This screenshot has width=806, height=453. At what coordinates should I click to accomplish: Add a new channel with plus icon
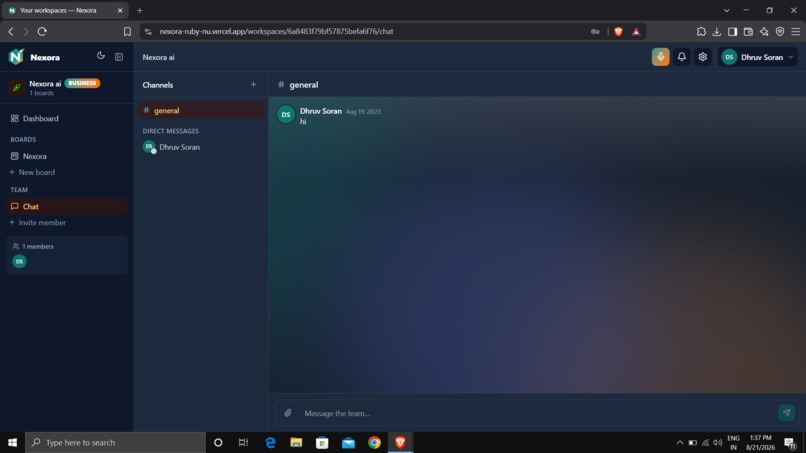253,84
